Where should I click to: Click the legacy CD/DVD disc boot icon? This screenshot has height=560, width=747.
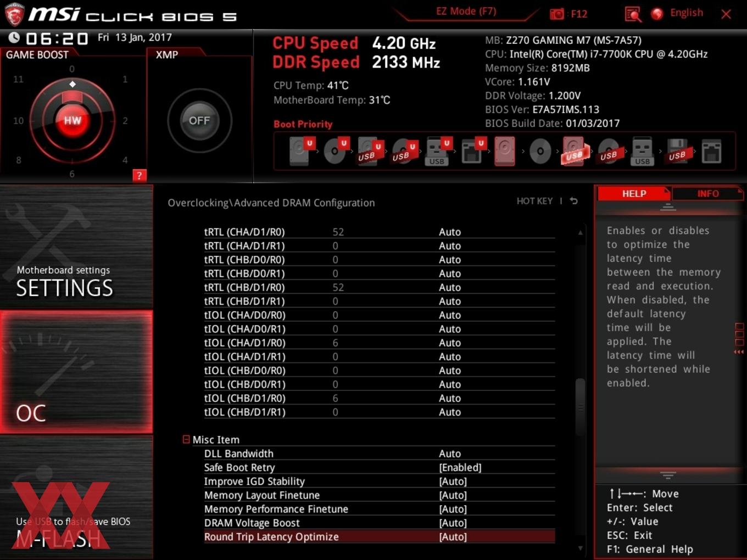pos(540,152)
